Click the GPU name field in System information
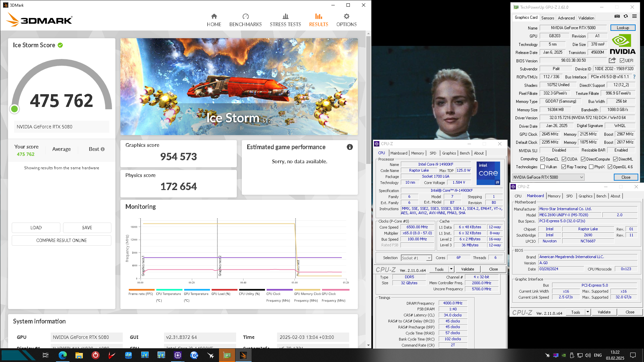 [x=87, y=337]
